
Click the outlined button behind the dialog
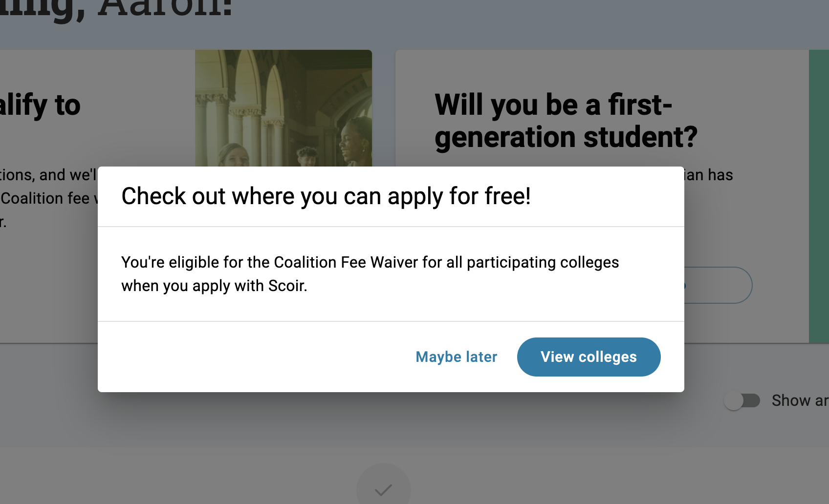tap(718, 285)
